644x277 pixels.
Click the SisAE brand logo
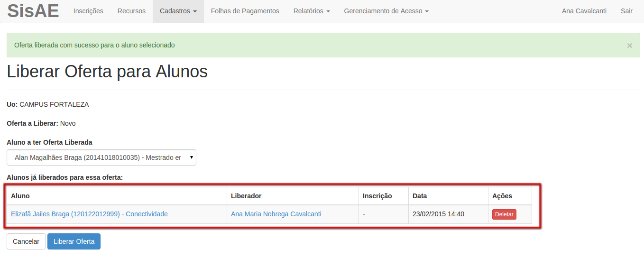point(33,11)
